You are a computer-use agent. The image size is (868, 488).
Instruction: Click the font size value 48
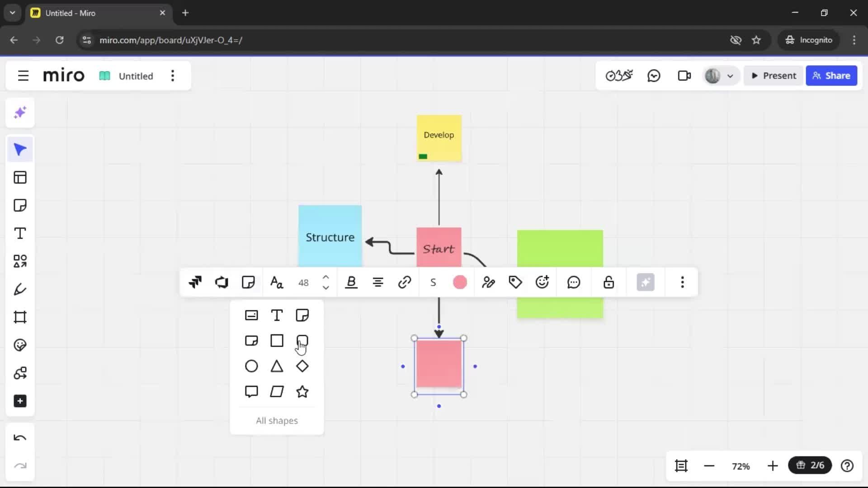(303, 283)
